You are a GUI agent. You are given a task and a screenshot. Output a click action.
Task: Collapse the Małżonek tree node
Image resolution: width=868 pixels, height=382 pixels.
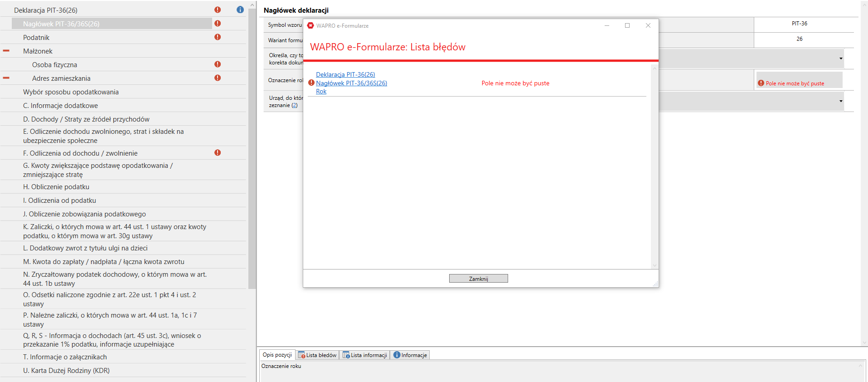(x=6, y=51)
